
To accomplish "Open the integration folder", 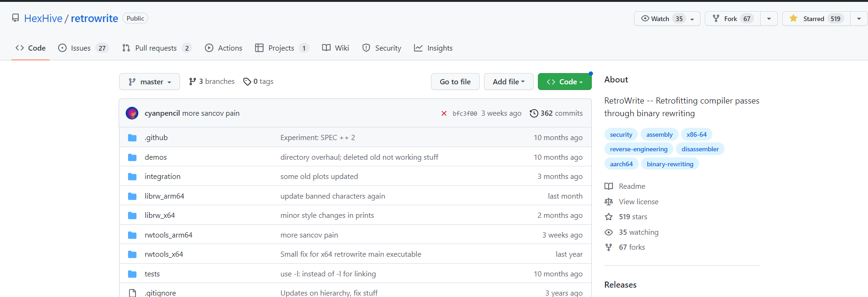I will coord(162,176).
